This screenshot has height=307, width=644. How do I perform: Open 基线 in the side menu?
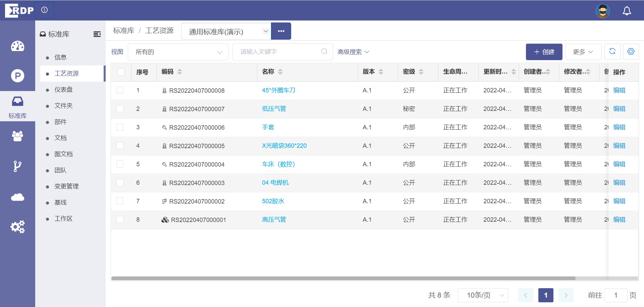tap(60, 202)
